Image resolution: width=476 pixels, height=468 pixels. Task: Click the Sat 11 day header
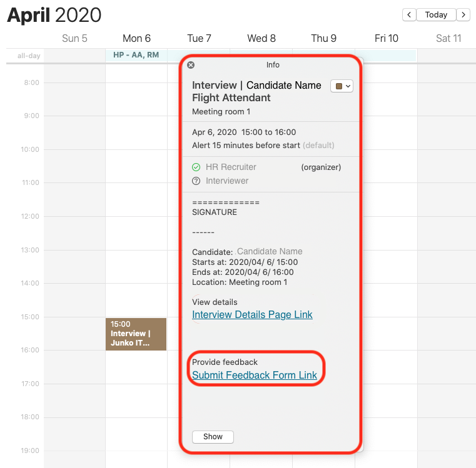pyautogui.click(x=448, y=38)
